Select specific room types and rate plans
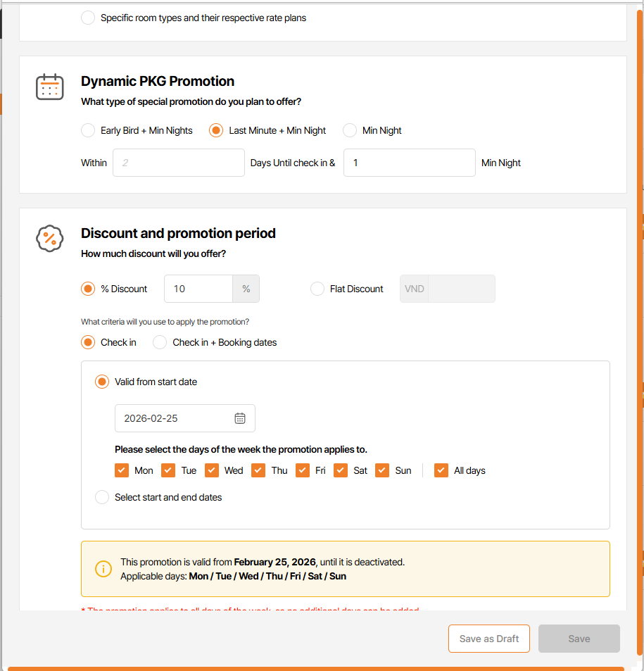The image size is (644, 671). [88, 18]
